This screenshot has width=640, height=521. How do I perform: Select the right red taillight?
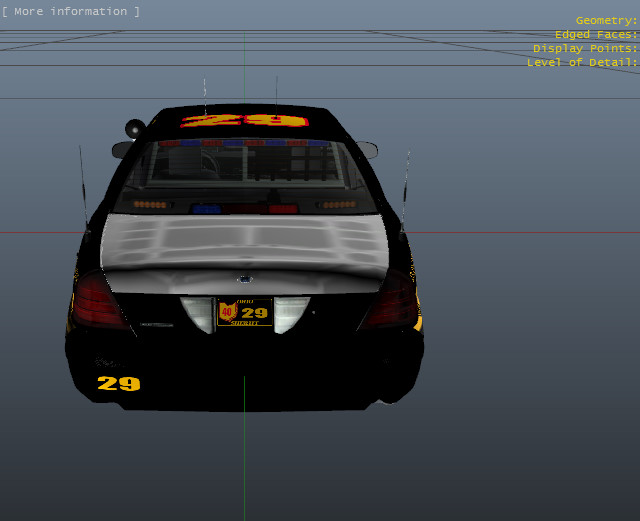click(x=390, y=301)
